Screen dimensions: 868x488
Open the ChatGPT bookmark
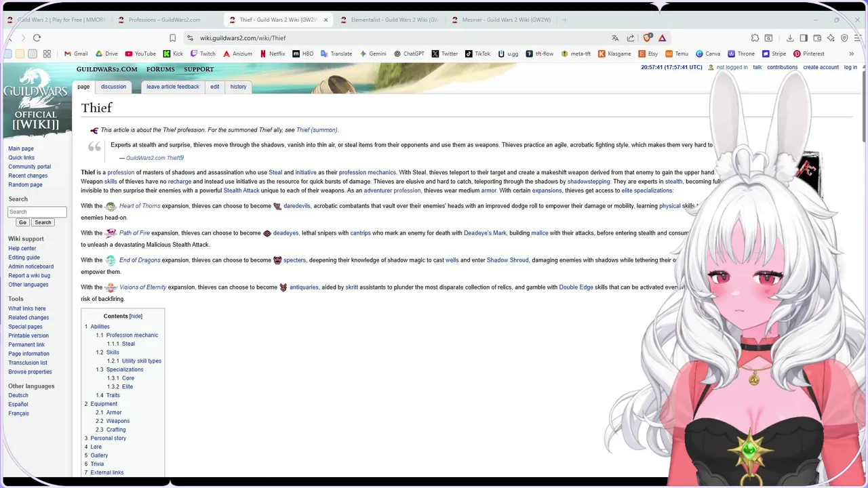click(409, 54)
